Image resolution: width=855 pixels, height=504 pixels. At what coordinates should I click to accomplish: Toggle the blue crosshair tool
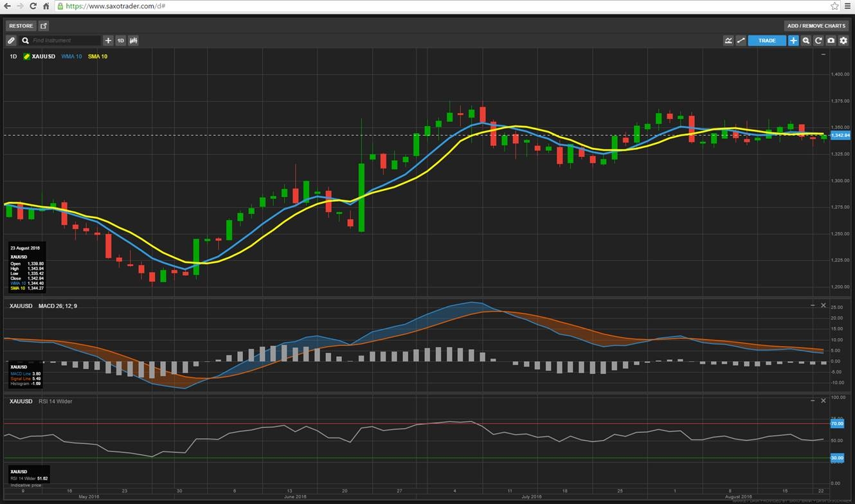coord(793,40)
